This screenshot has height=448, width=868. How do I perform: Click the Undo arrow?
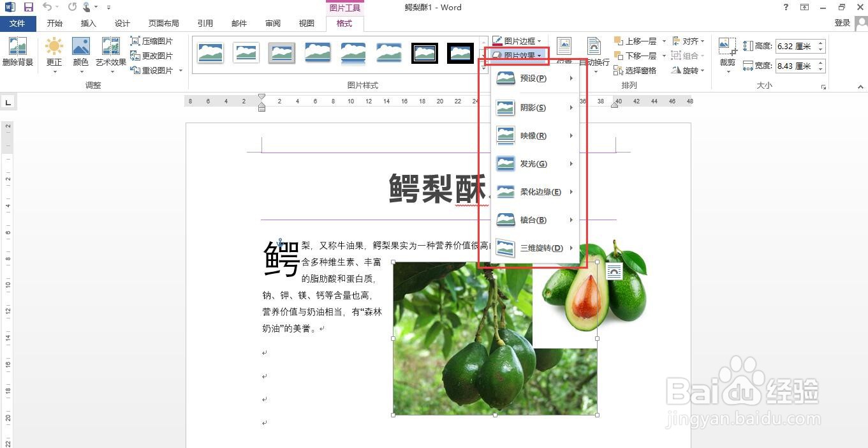coord(47,7)
